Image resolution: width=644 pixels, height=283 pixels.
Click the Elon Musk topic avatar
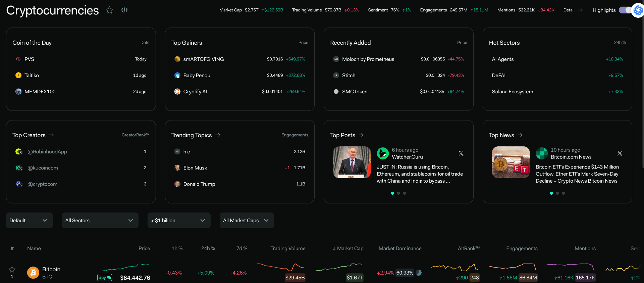pos(177,168)
